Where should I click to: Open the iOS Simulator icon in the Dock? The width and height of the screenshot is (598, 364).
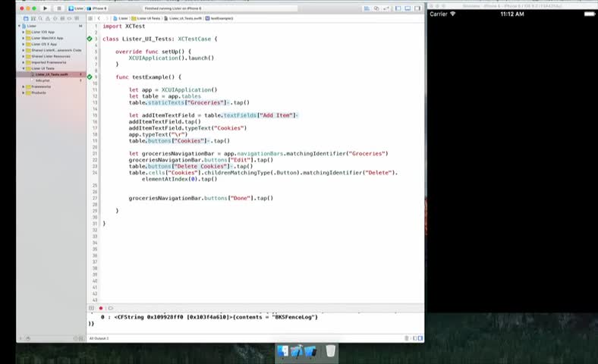pos(310,351)
